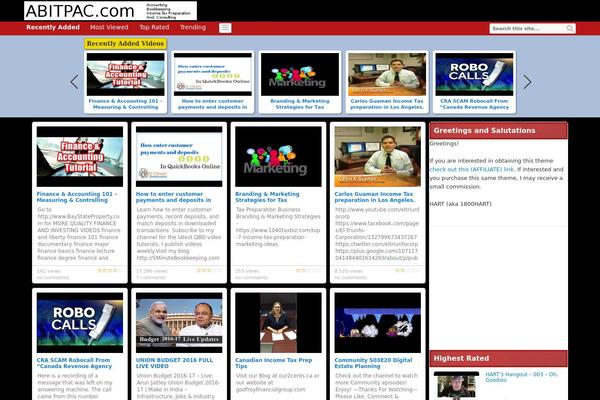This screenshot has width=600, height=400.
Task: Open carousel link How to enter customer payments
Action: [x=213, y=104]
